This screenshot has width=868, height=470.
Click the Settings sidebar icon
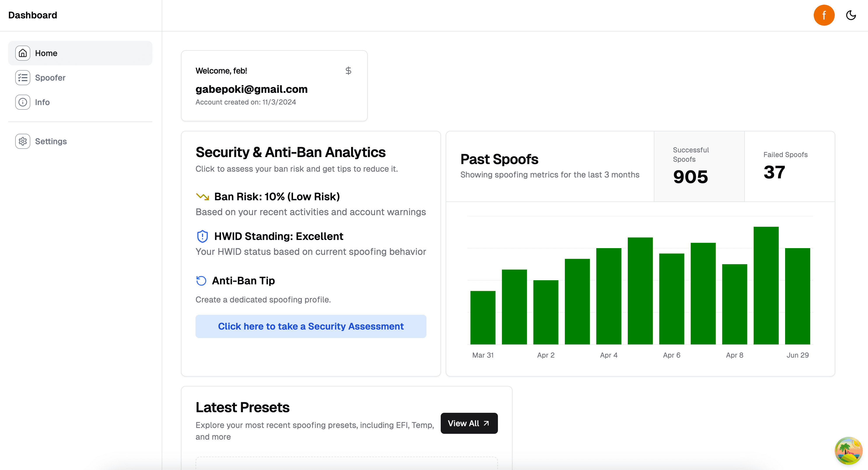point(22,141)
